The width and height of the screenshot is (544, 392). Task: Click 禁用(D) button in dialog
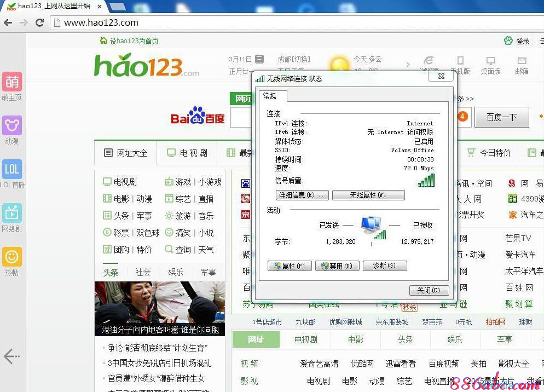tap(337, 266)
